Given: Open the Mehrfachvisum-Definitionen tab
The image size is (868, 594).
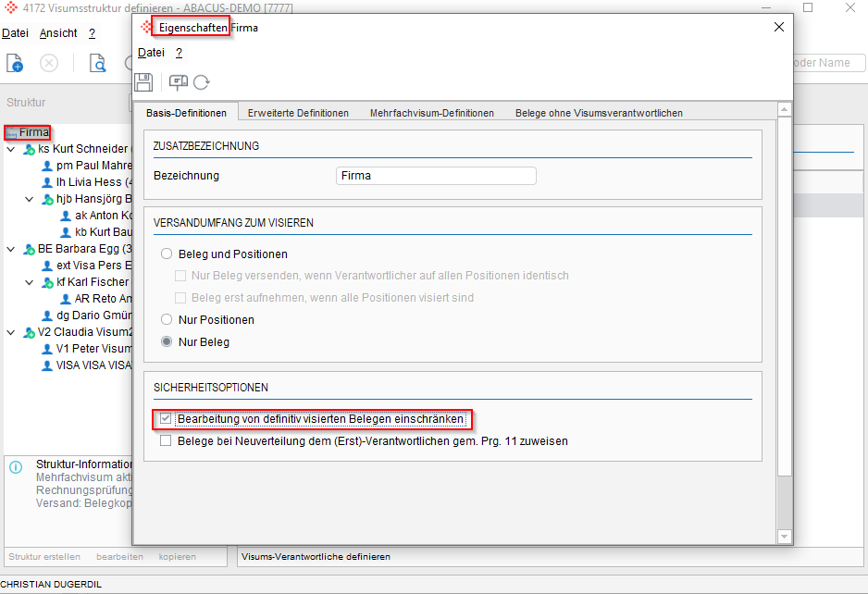Looking at the screenshot, I should (x=431, y=113).
